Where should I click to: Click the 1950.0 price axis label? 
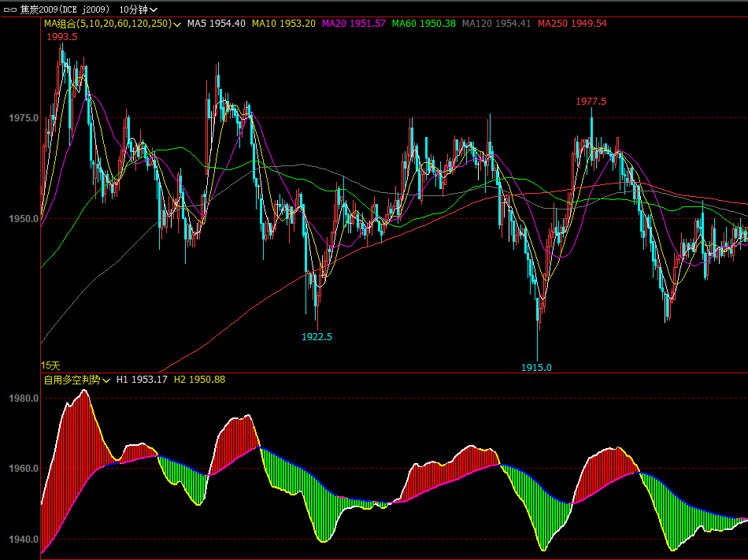tap(24, 219)
